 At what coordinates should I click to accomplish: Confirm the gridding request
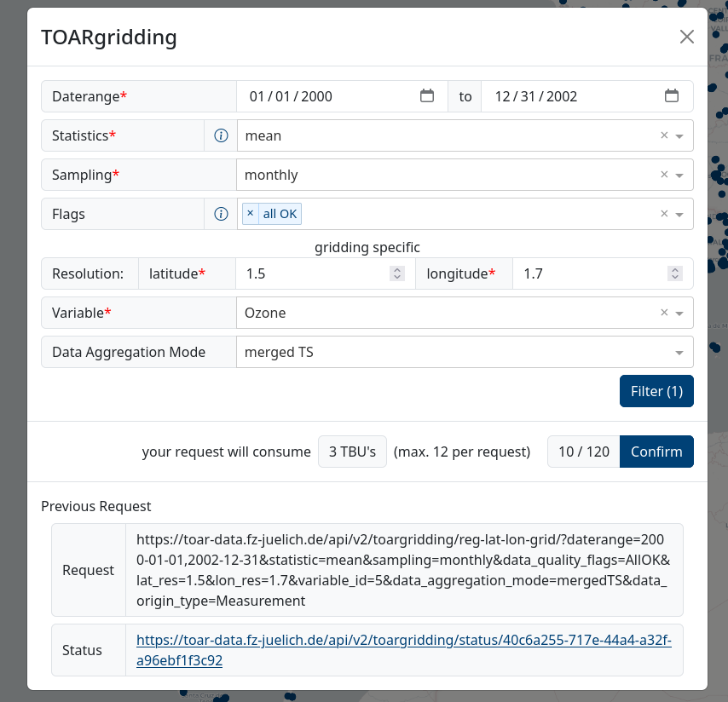click(656, 452)
